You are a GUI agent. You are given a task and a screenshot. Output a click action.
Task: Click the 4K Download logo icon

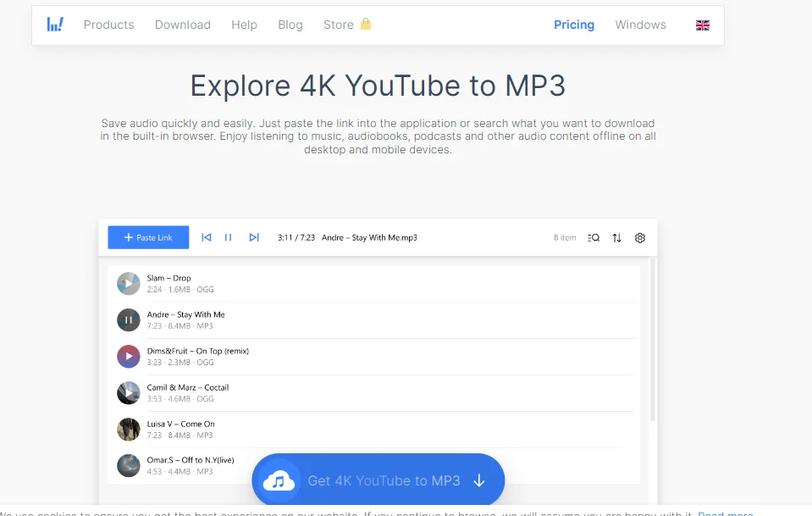point(55,25)
